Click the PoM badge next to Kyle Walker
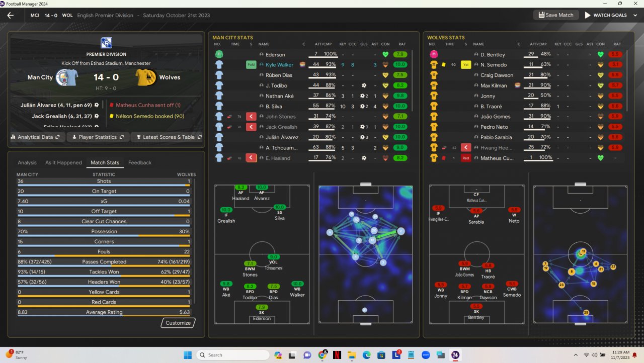Screen dimensions: 644x363 pos(251,65)
